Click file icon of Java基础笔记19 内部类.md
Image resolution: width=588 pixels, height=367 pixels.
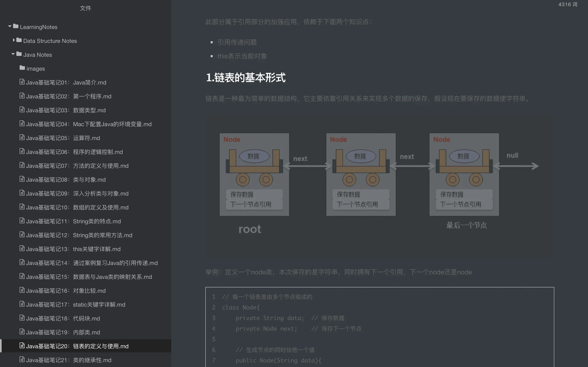[22, 331]
